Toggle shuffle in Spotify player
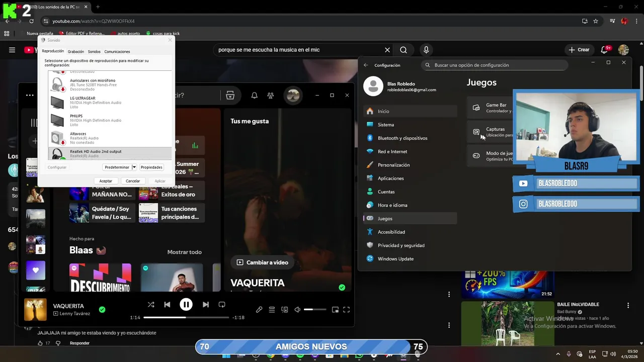The width and height of the screenshot is (644, 362). point(151,305)
